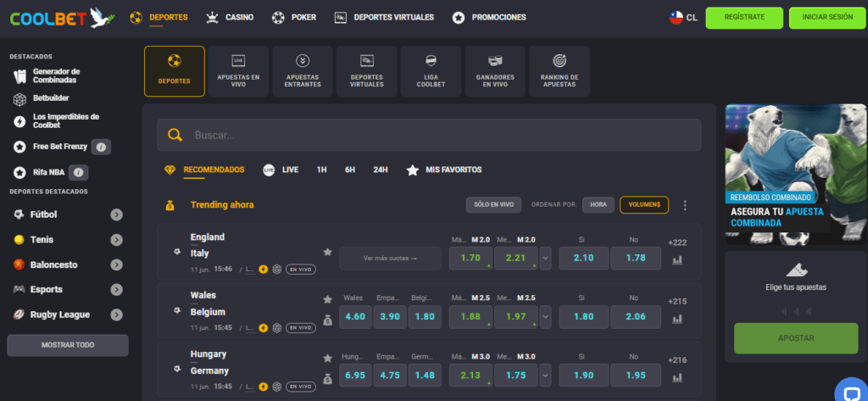Click the three-dot options menu icon
Viewport: 868px width, 401px height.
pyautogui.click(x=685, y=205)
